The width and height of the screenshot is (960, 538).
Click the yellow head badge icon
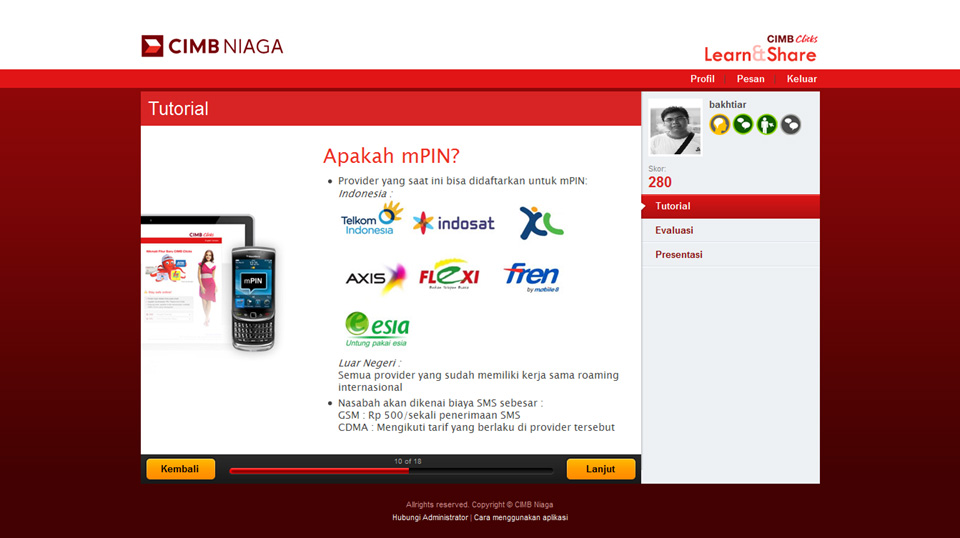pos(719,124)
